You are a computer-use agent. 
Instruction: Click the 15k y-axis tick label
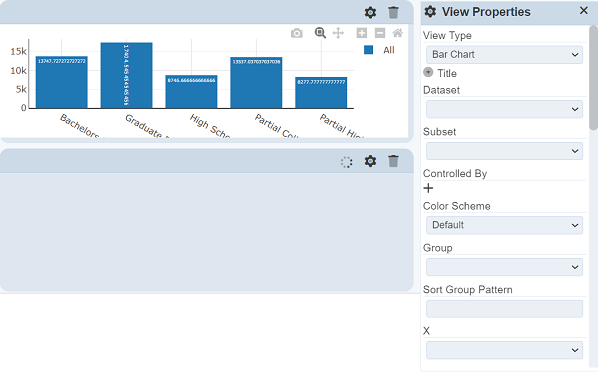pos(18,51)
